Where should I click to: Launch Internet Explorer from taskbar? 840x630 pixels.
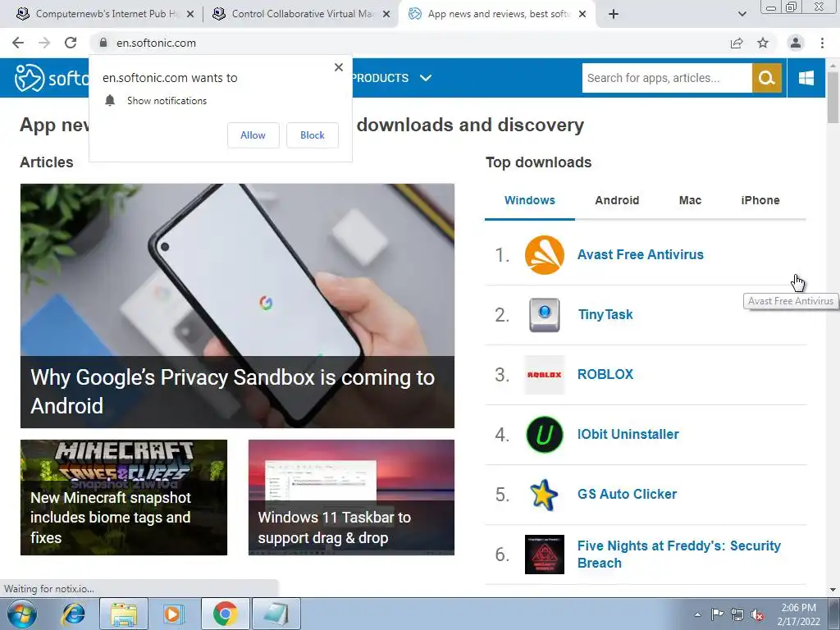pyautogui.click(x=73, y=614)
